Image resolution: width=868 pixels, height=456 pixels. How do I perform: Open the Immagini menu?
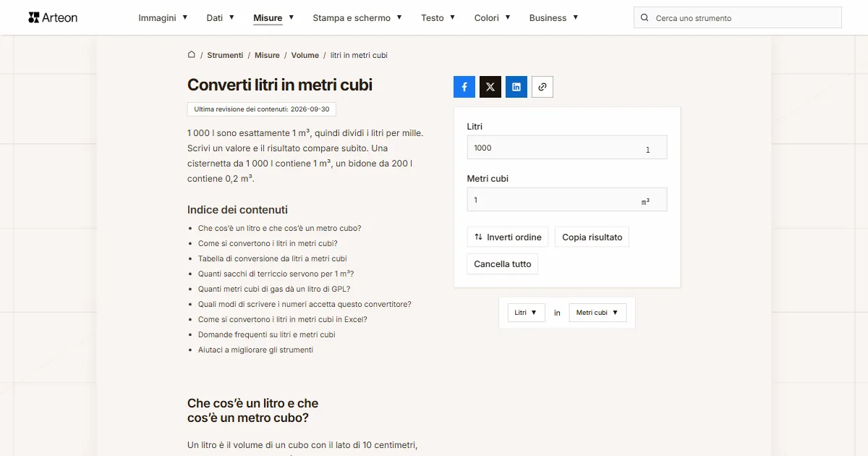163,18
